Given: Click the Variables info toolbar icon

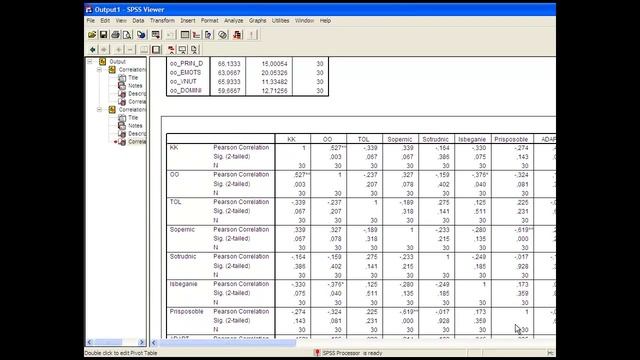Looking at the screenshot, I should tap(208, 35).
